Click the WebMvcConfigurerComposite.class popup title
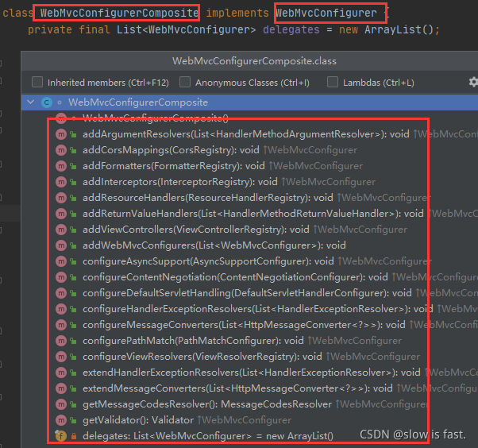Image resolution: width=478 pixels, height=448 pixels. click(254, 61)
